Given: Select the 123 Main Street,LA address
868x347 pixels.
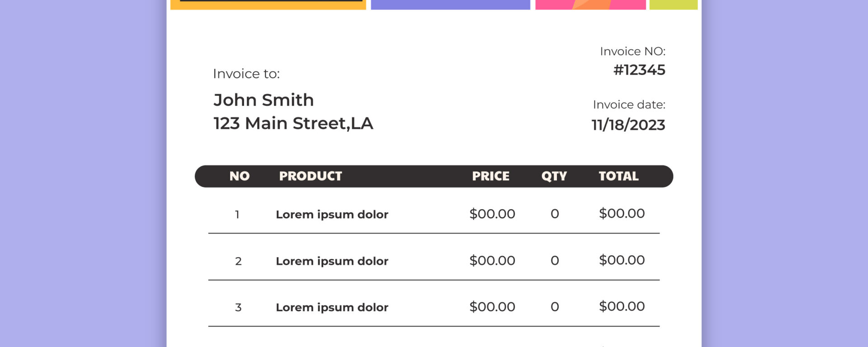Looking at the screenshot, I should point(293,123).
